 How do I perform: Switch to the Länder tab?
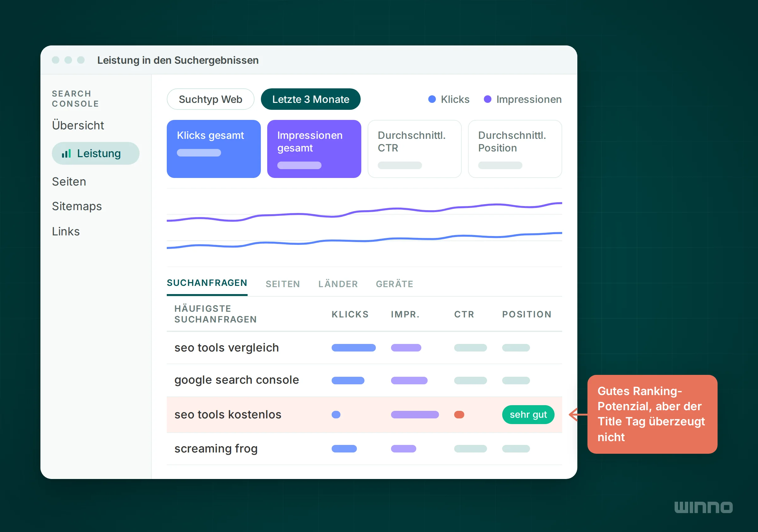click(x=338, y=284)
